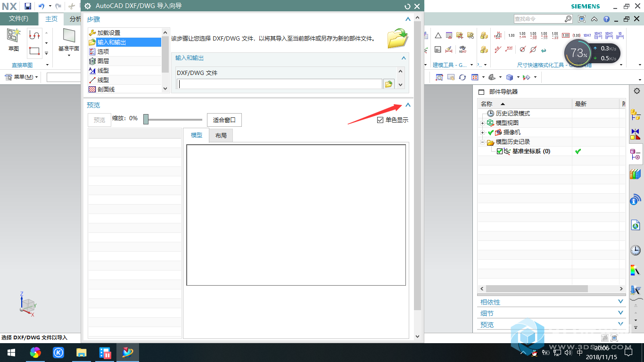Open the 菜单(M) dropdown

click(22, 77)
